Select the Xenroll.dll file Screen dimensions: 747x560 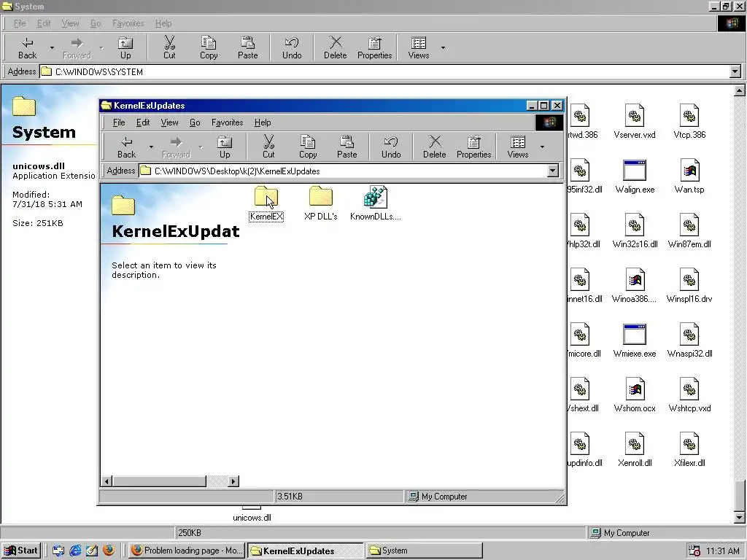coord(635,450)
